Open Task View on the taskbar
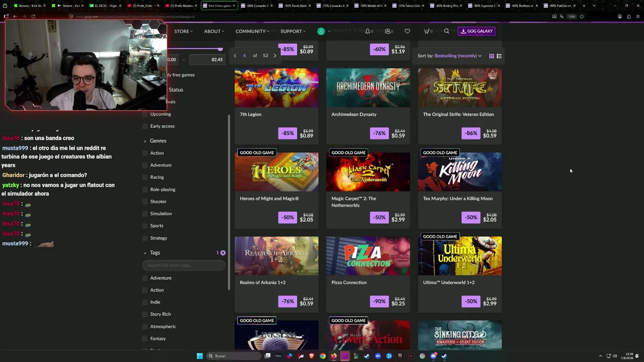This screenshot has height=362, width=644. tap(268, 356)
